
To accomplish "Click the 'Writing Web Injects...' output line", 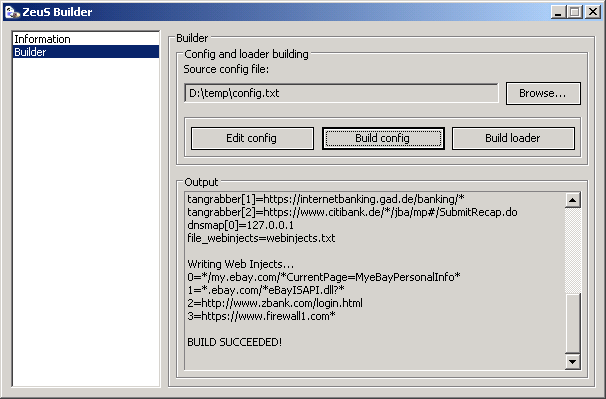I will click(240, 264).
